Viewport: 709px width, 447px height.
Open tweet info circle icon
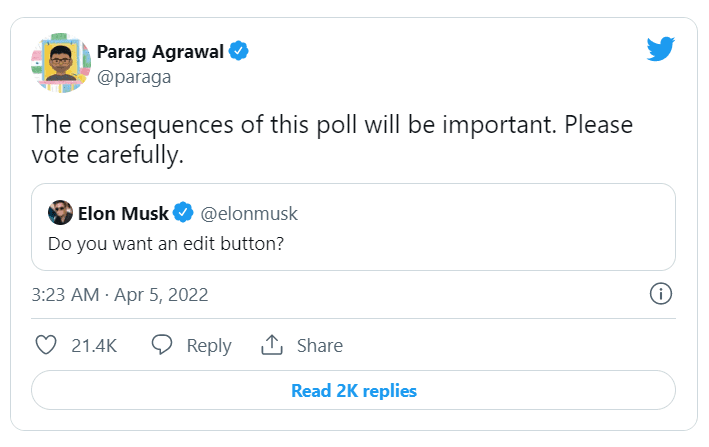click(660, 294)
